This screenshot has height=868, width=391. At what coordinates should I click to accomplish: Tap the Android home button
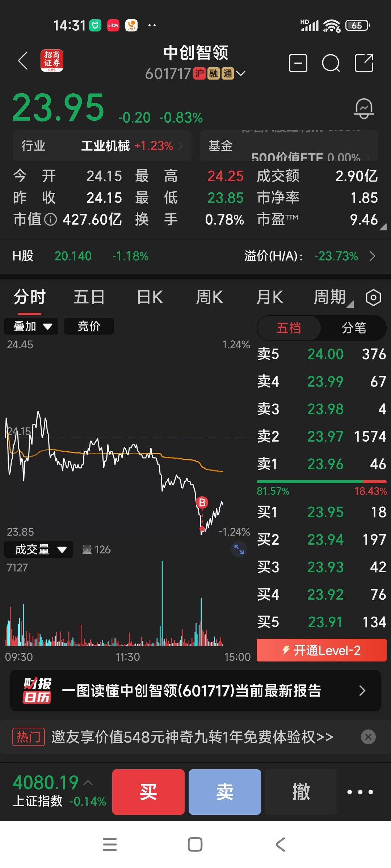(x=195, y=844)
